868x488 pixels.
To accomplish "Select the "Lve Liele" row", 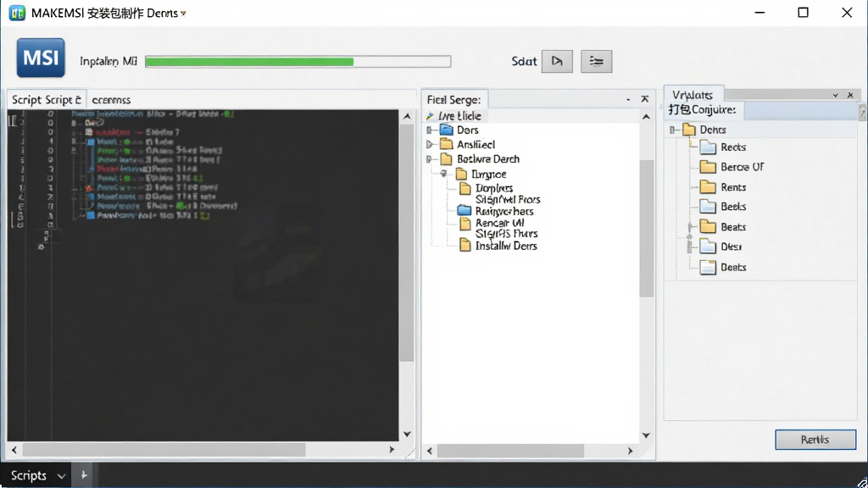I will [532, 115].
